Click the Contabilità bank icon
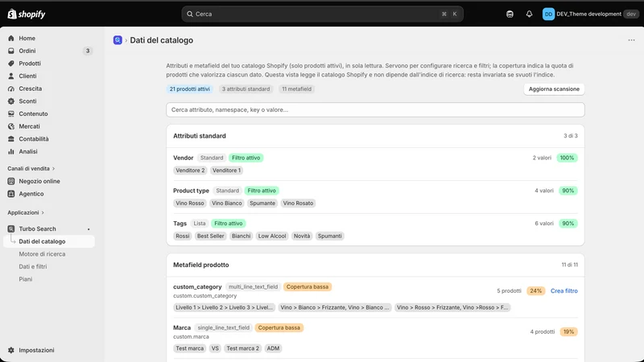This screenshot has height=362, width=644. pos(11,138)
